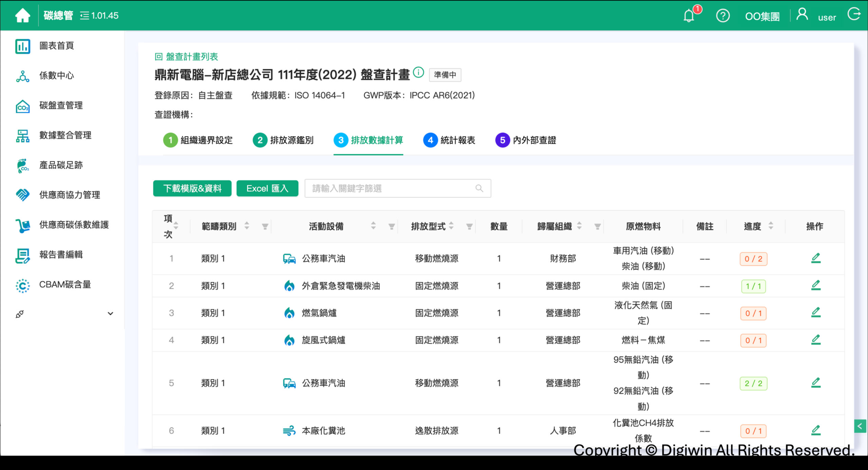This screenshot has height=470, width=868.
Task: Collapse sidebar with menu fold icon
Action: coord(84,16)
